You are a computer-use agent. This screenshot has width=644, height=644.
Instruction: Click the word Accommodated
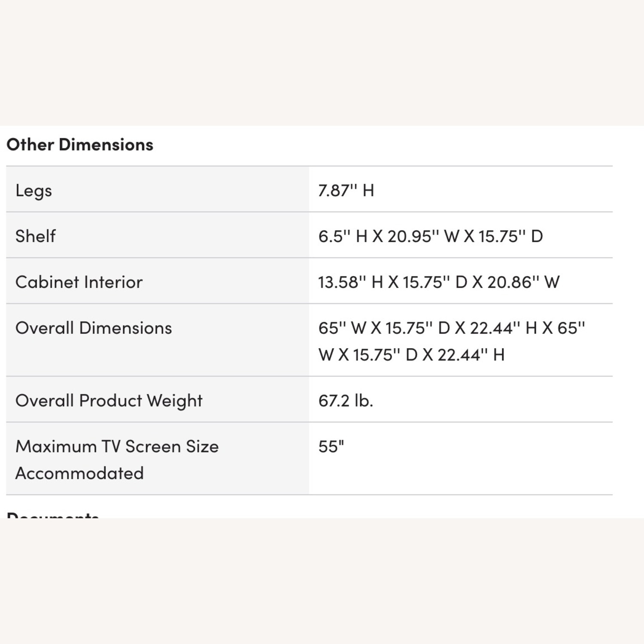pos(79,473)
